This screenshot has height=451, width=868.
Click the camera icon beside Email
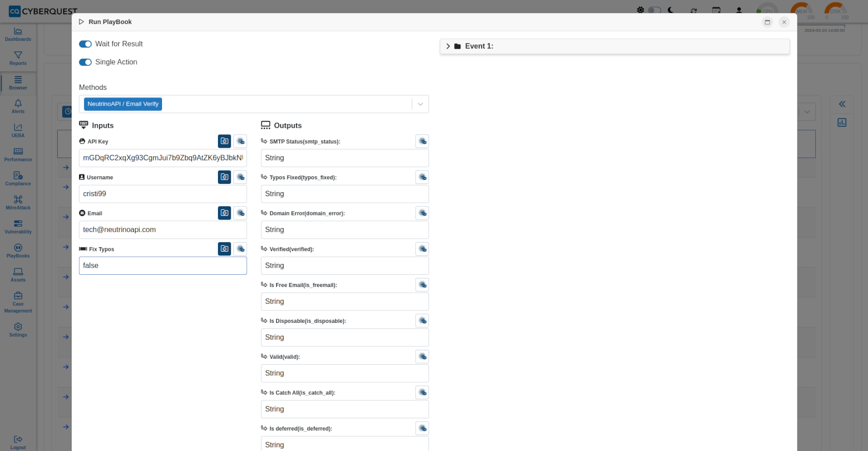click(224, 213)
